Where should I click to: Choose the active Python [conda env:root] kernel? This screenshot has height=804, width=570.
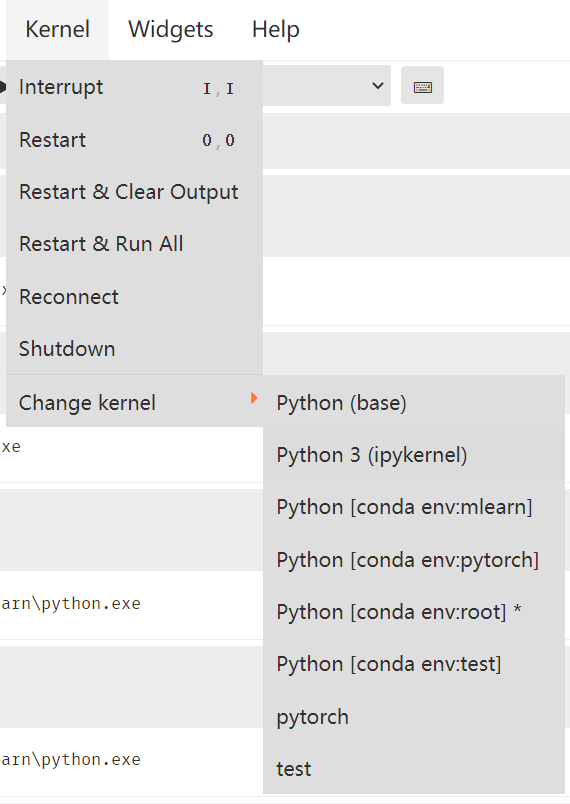414,612
